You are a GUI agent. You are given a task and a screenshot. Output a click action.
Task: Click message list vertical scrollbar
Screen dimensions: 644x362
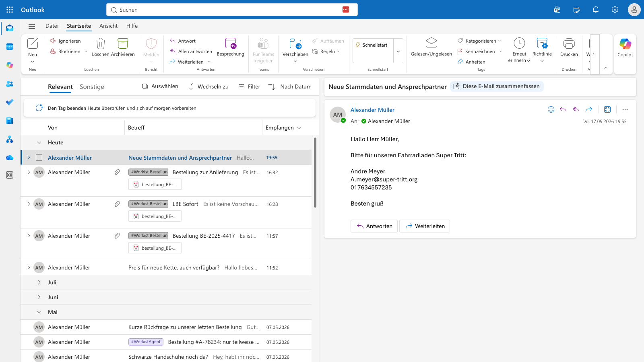point(315,173)
